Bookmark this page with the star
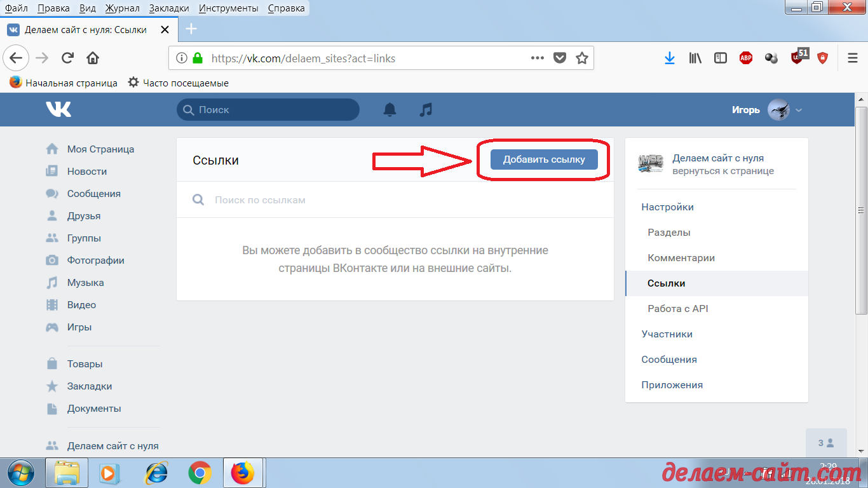Screen dimensions: 868x488 point(581,58)
